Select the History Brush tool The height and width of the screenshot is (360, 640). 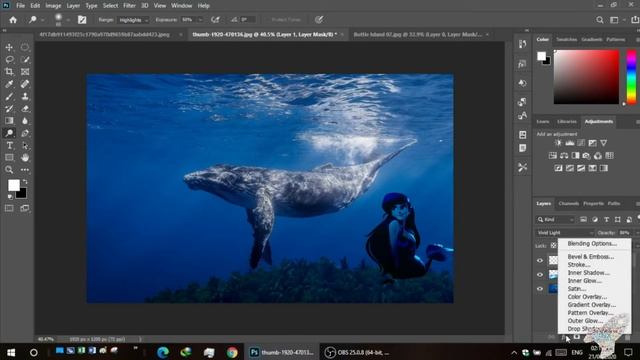point(9,109)
